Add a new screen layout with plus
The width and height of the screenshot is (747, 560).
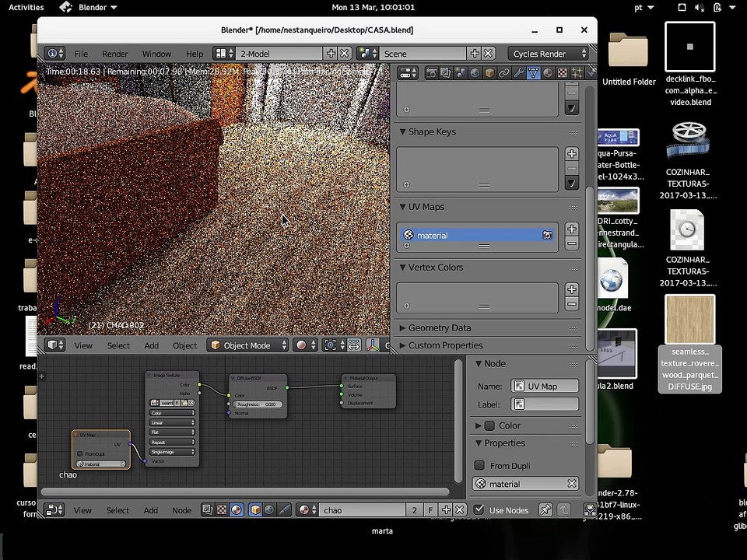tap(331, 54)
